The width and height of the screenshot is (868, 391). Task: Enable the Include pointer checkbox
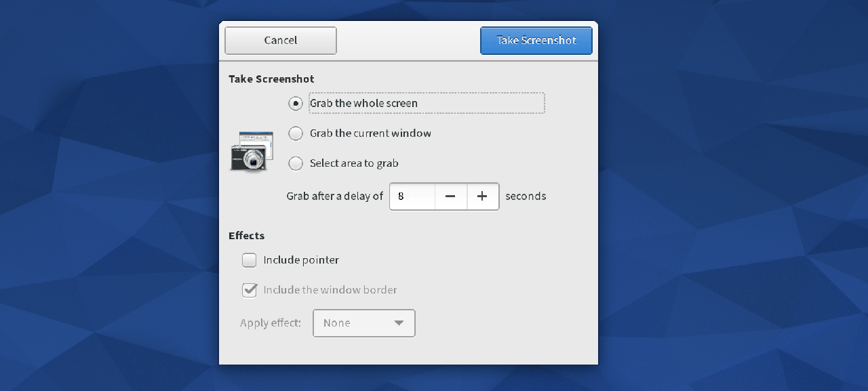coord(250,260)
